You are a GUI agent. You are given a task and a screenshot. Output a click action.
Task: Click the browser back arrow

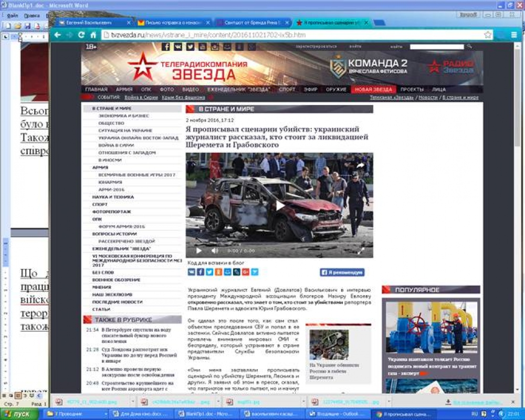(56, 35)
